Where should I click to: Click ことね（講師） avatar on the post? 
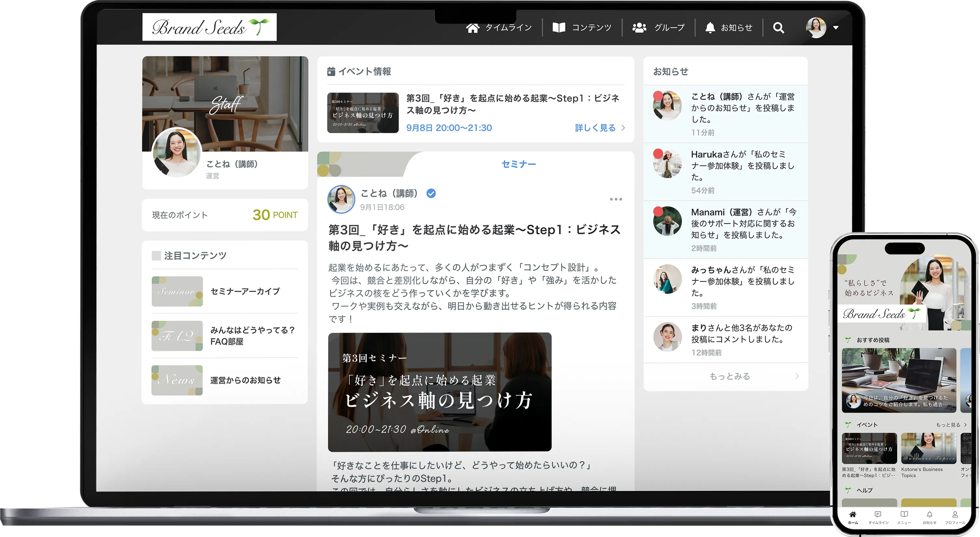(341, 199)
